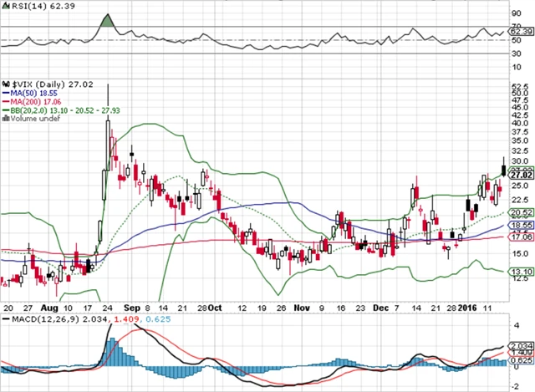The image size is (535, 392).
Task: Click the 20.52 Bollinger midline axis tag
Action: [521, 213]
